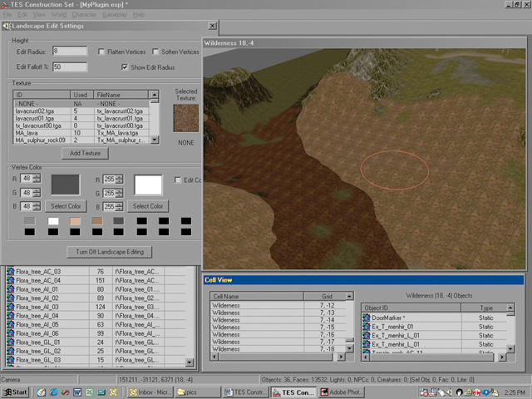Click the TES Construction Set title bar icon
This screenshot has width=532, height=399.
[6, 4]
